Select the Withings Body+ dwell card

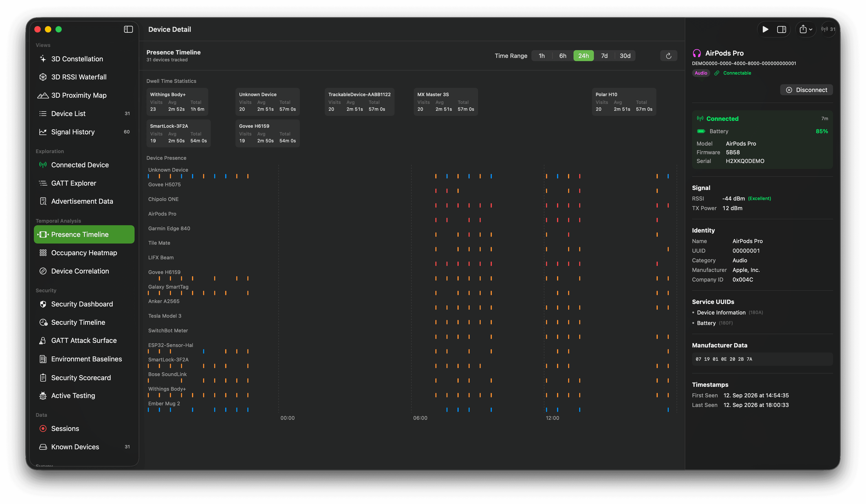177,102
